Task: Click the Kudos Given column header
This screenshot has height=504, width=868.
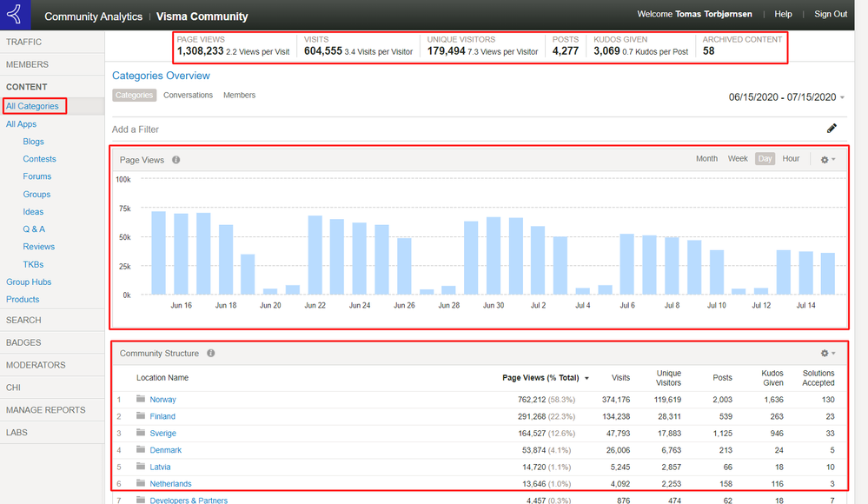Action: point(772,378)
